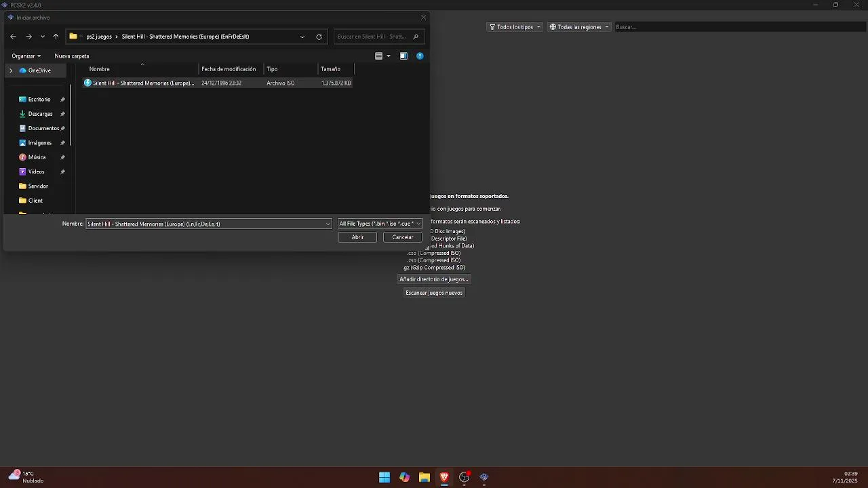Go back with the back arrow in file dialog
The width and height of the screenshot is (868, 488).
point(13,37)
